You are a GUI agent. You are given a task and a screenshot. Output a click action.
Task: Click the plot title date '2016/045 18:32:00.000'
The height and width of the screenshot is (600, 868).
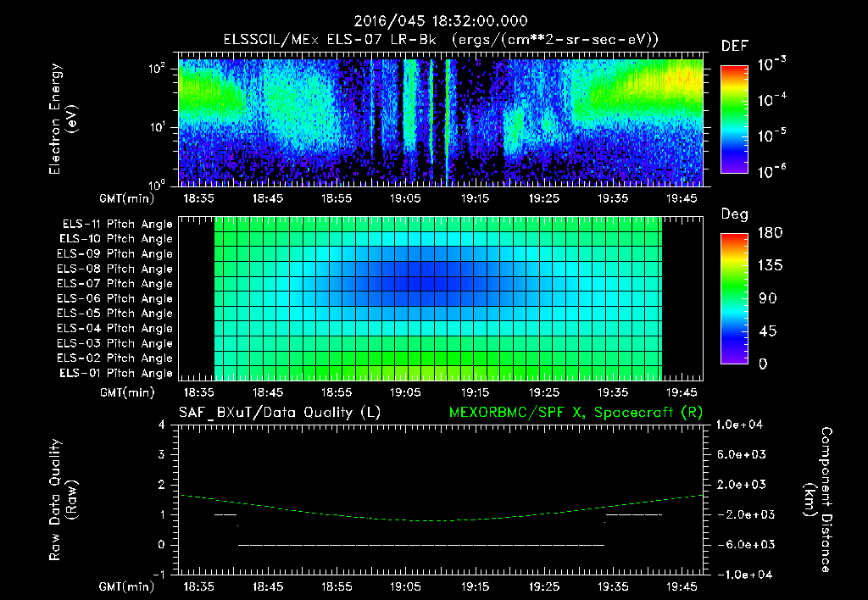pos(441,21)
